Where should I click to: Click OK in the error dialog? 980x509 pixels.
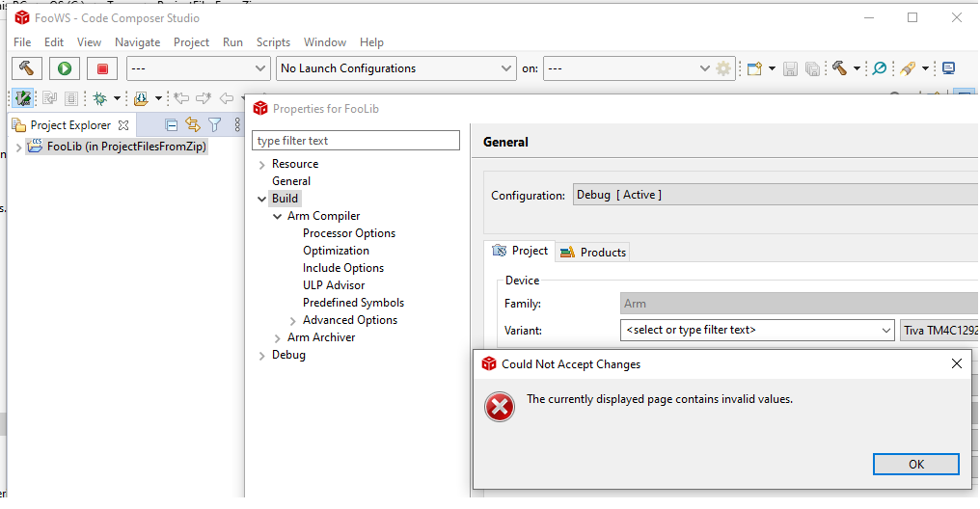(x=915, y=464)
